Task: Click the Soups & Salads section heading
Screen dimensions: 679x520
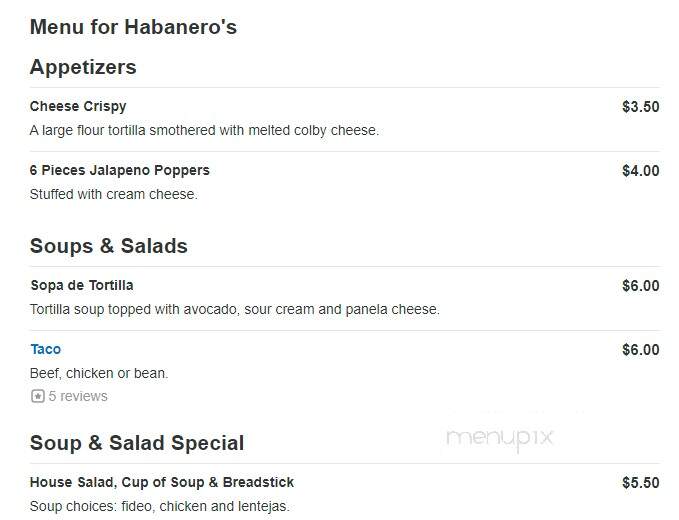Action: [x=109, y=246]
